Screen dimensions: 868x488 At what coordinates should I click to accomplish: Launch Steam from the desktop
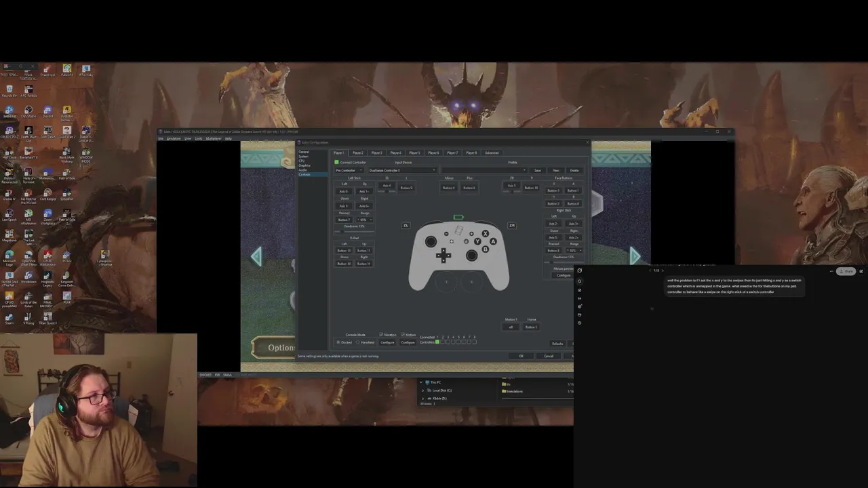[x=9, y=319]
